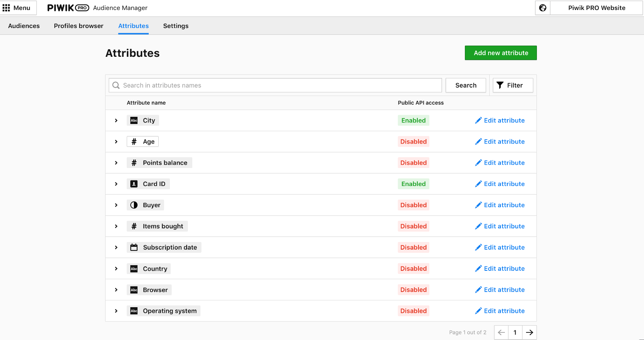The height and width of the screenshot is (340, 644).
Task: Click the text type icon beside City
Action: click(x=134, y=120)
